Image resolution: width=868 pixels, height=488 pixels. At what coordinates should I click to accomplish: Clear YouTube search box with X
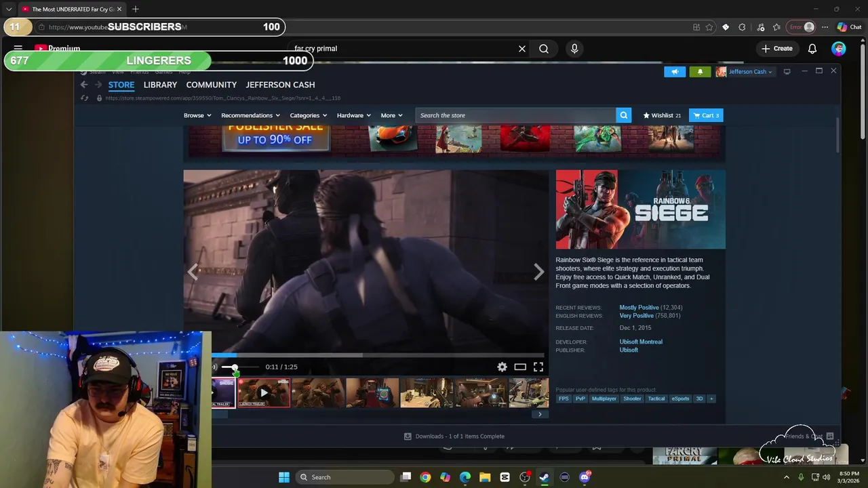(522, 49)
